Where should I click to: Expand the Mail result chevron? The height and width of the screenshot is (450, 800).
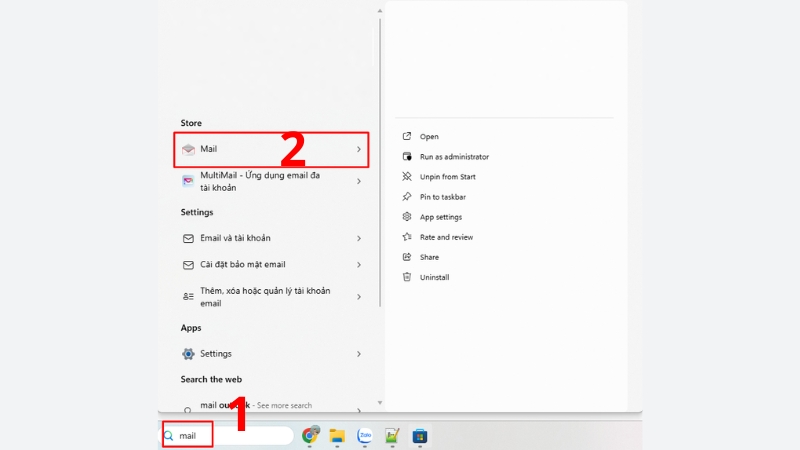pos(359,149)
